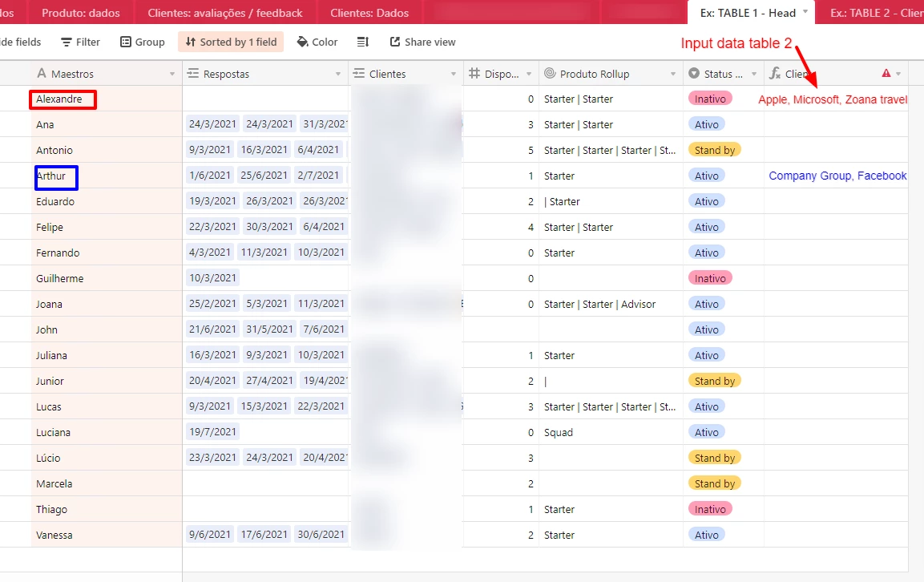Click the 25/2/2021 date in Joana row

[212, 303]
